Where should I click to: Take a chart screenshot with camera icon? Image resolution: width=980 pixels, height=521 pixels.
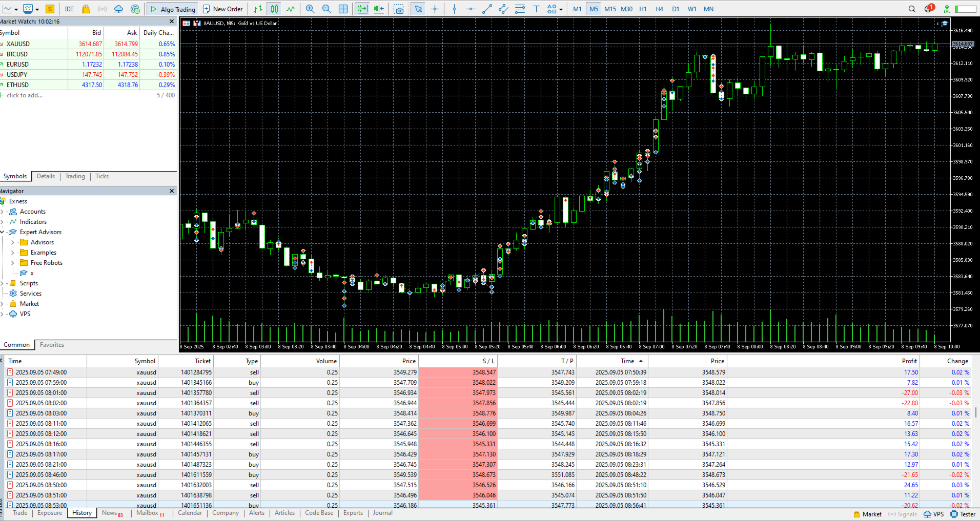point(399,9)
